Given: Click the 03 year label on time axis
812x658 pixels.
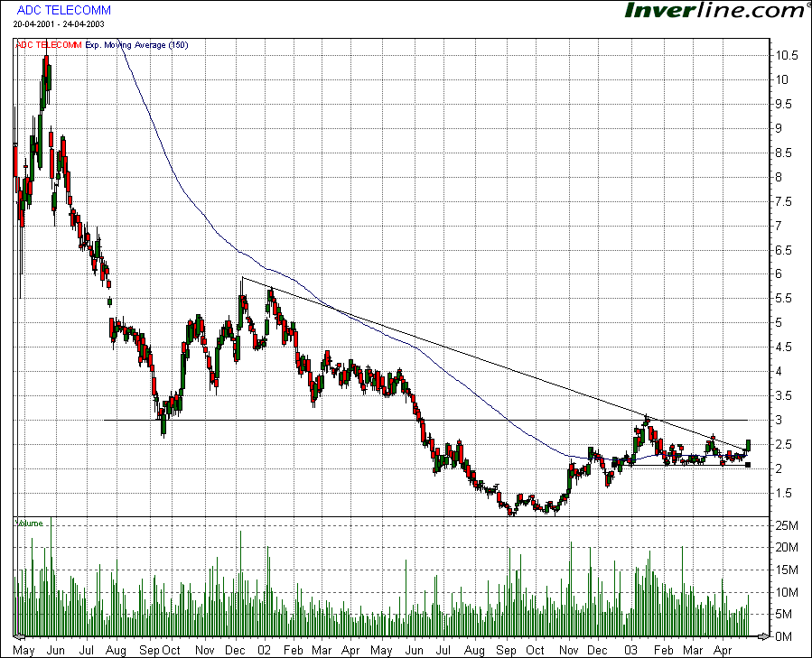Looking at the screenshot, I should pyautogui.click(x=630, y=650).
